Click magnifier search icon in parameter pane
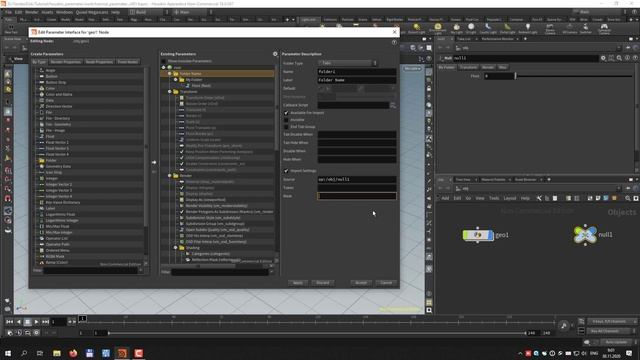 click(619, 58)
